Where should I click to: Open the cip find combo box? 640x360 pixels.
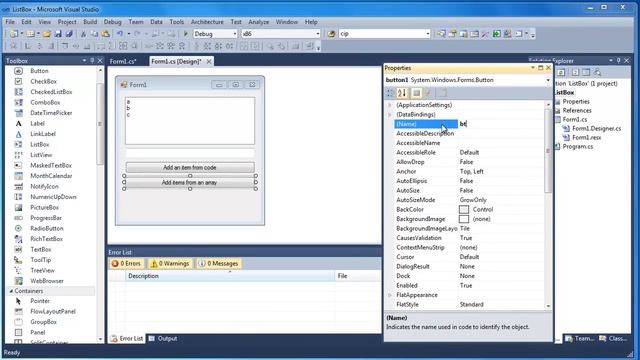pos(427,34)
